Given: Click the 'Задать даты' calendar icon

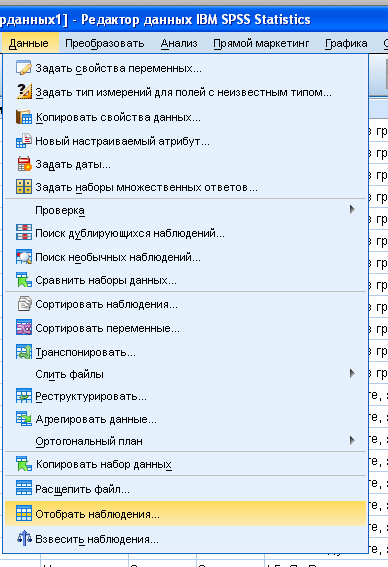Looking at the screenshot, I should coord(24,164).
